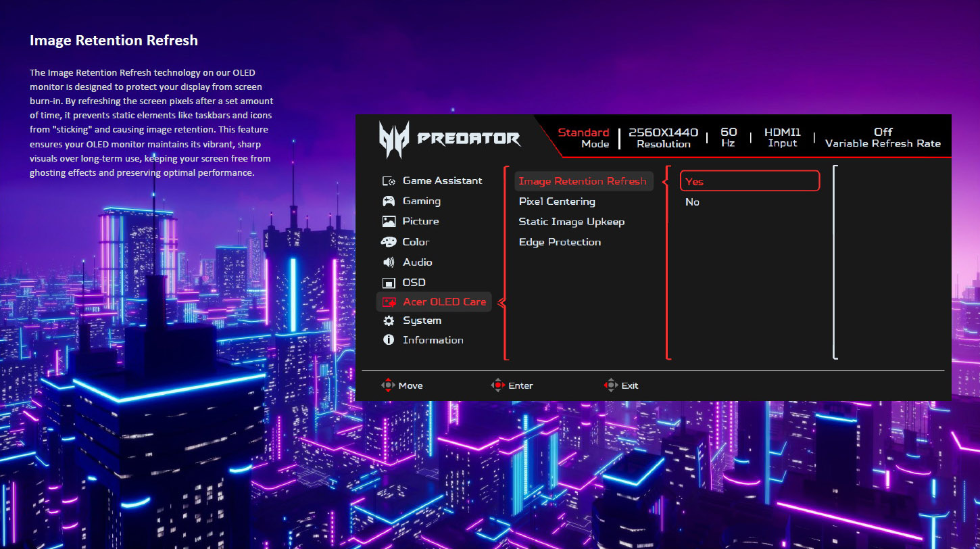980x549 pixels.
Task: Click the Variable Refresh Rate Off status
Action: click(x=883, y=138)
